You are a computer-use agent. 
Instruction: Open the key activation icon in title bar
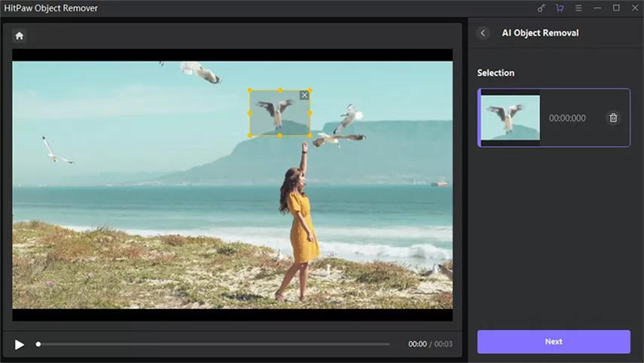542,8
